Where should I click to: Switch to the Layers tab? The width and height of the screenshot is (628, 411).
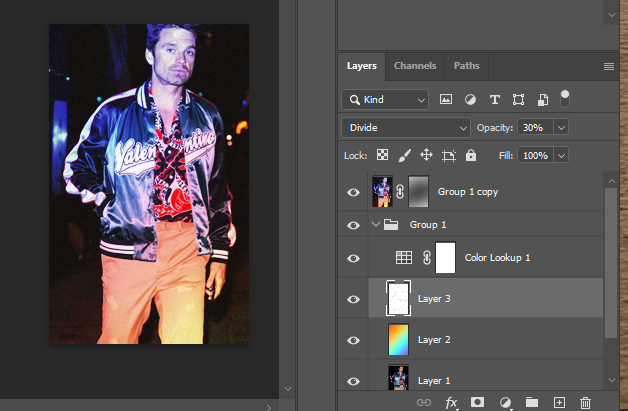(x=362, y=66)
